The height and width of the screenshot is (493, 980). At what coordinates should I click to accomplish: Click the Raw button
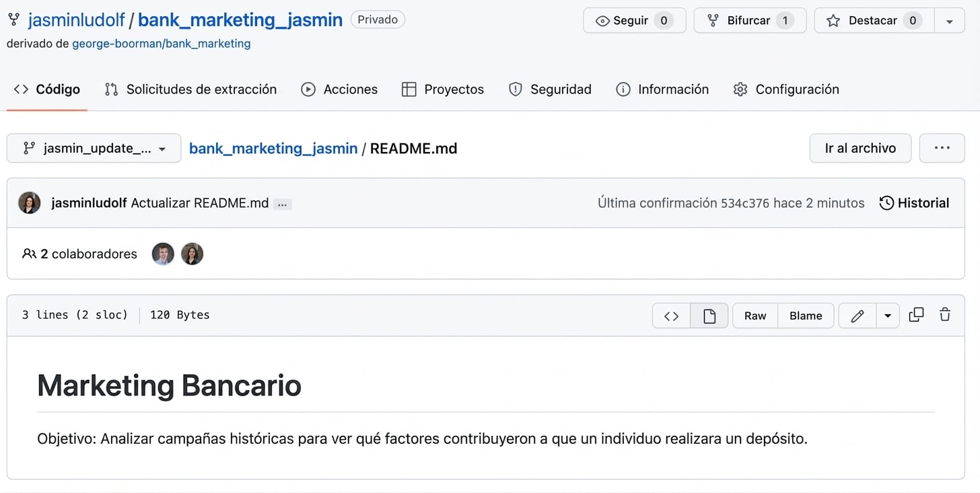(x=755, y=315)
